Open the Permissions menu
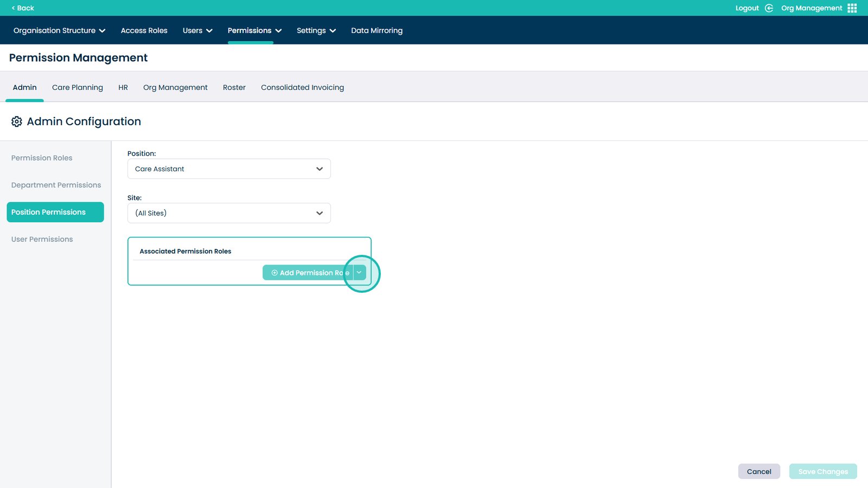The height and width of the screenshot is (488, 868). point(254,30)
